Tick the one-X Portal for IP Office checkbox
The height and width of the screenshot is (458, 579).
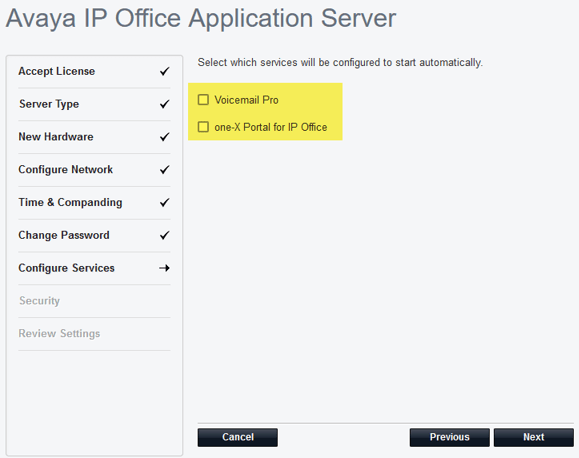coord(203,127)
